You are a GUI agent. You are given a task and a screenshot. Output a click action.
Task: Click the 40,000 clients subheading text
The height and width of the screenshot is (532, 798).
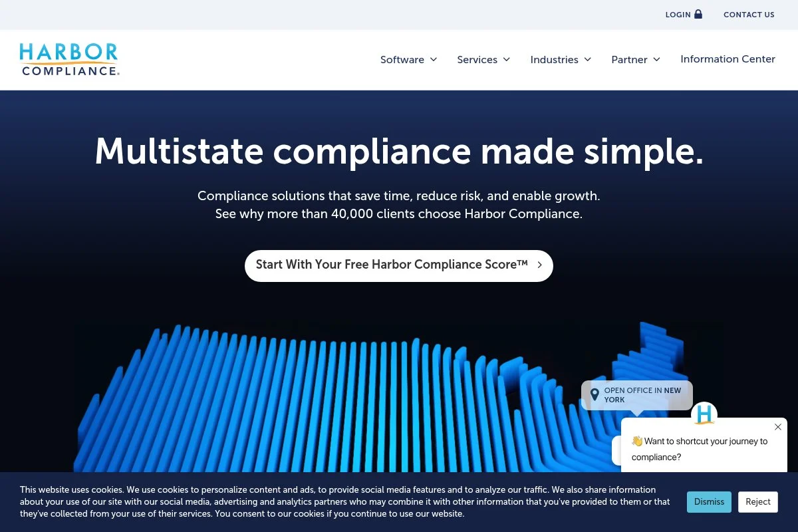point(399,214)
